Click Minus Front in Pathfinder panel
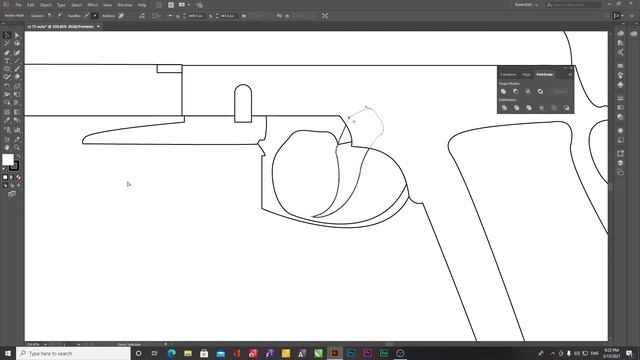The height and width of the screenshot is (360, 640). click(x=516, y=91)
